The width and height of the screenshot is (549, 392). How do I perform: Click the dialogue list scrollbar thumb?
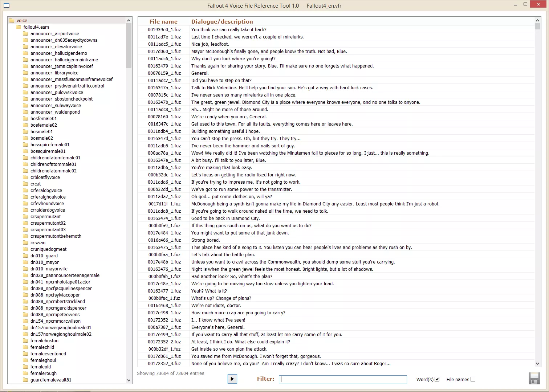[538, 26]
